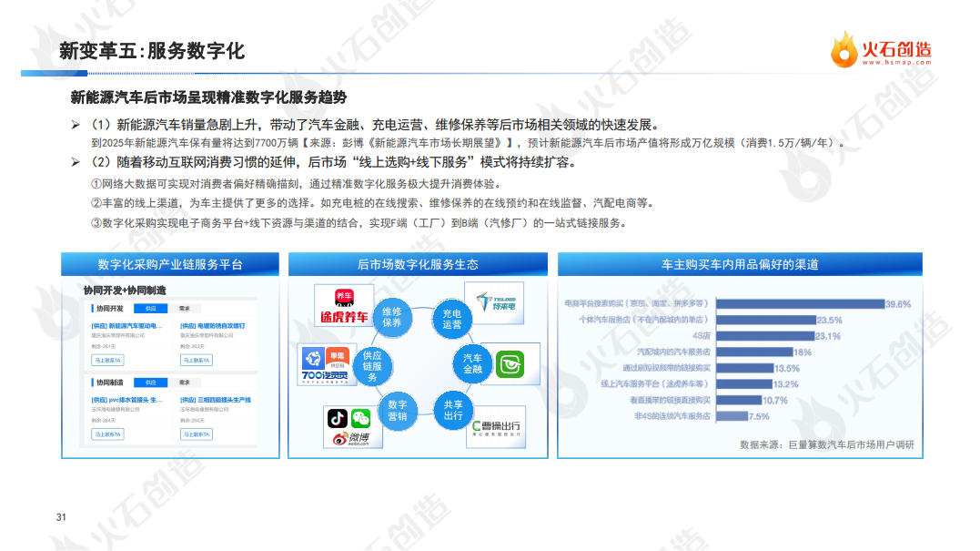Switch to 需求 tab in 协同开发 row
980x551 pixels.
(x=185, y=309)
